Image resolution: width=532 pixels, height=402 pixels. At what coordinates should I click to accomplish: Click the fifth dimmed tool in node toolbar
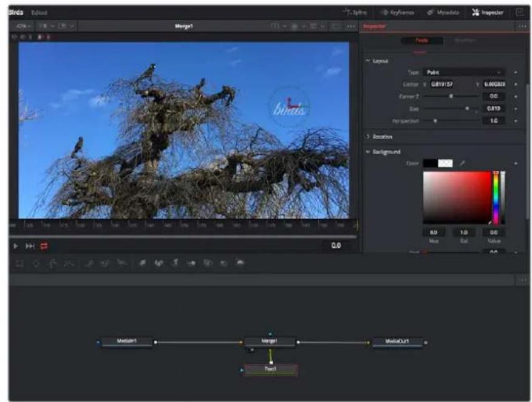[x=89, y=263]
